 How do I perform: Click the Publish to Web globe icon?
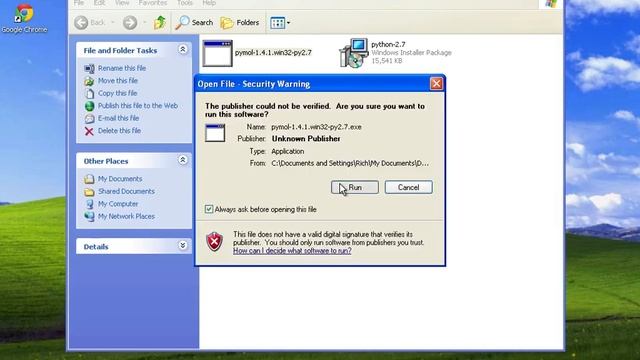click(89, 106)
